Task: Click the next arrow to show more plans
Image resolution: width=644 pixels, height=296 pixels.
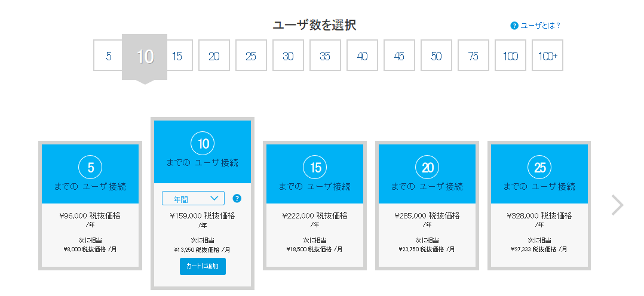Action: pyautogui.click(x=617, y=205)
